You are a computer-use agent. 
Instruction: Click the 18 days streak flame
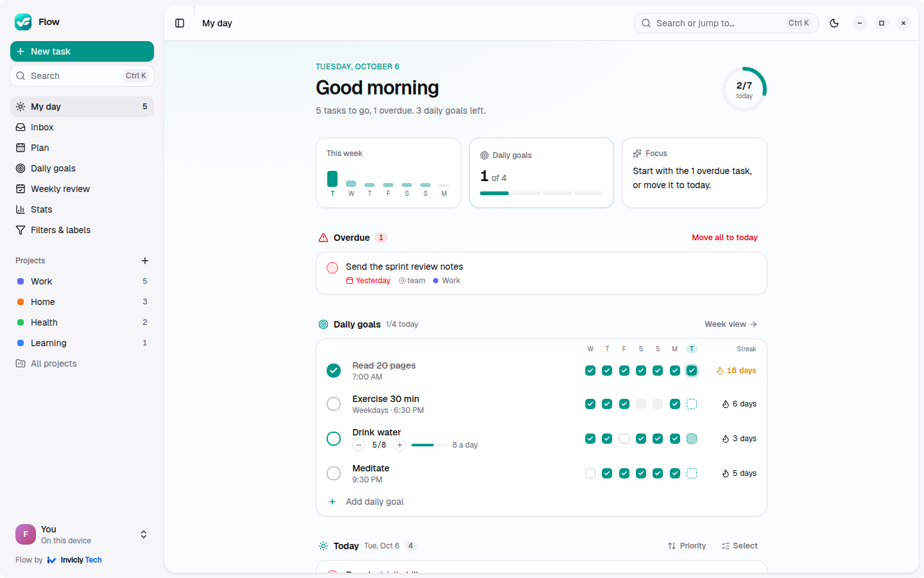[x=720, y=371]
